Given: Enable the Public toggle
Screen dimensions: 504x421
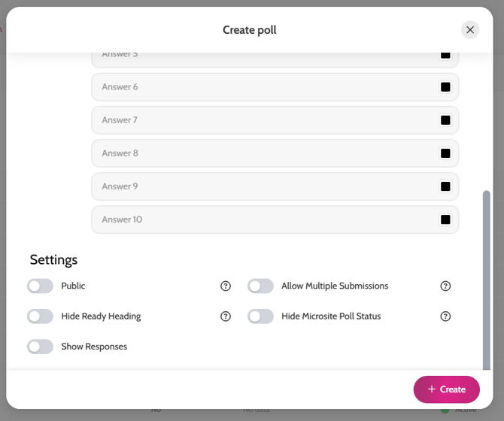Looking at the screenshot, I should point(40,286).
